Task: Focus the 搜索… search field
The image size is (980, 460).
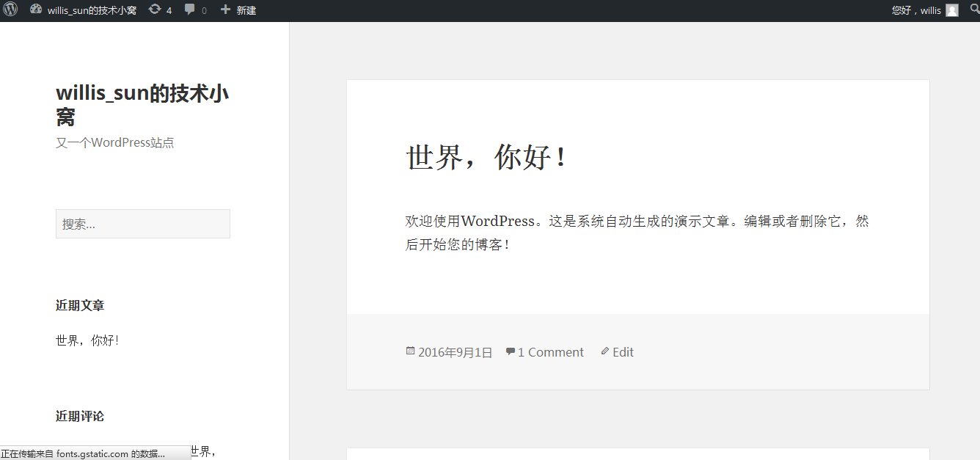Action: point(143,224)
